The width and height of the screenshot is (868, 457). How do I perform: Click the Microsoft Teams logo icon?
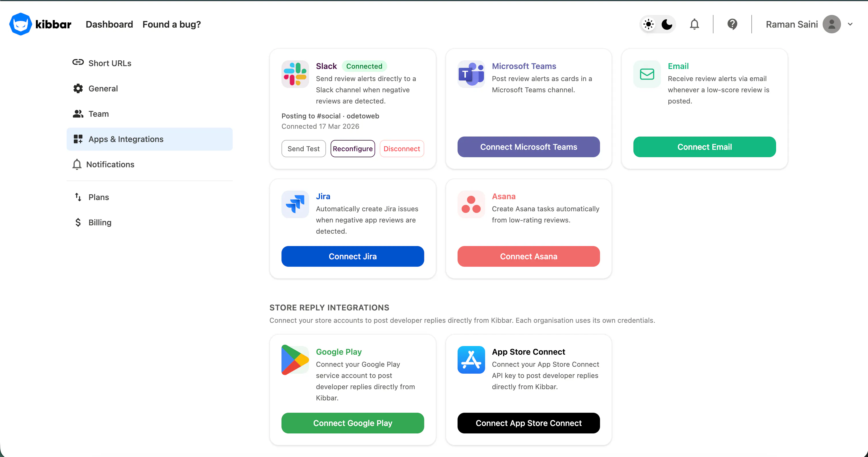coord(471,74)
